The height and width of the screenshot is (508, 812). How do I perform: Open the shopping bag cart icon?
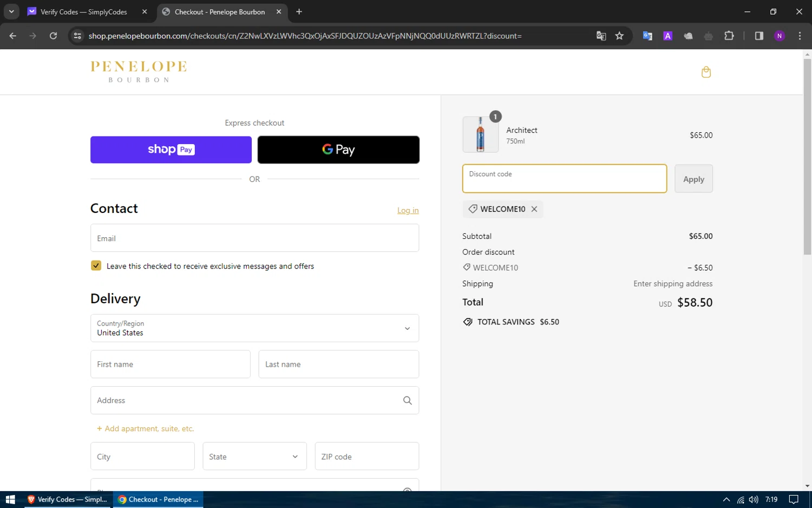tap(706, 72)
